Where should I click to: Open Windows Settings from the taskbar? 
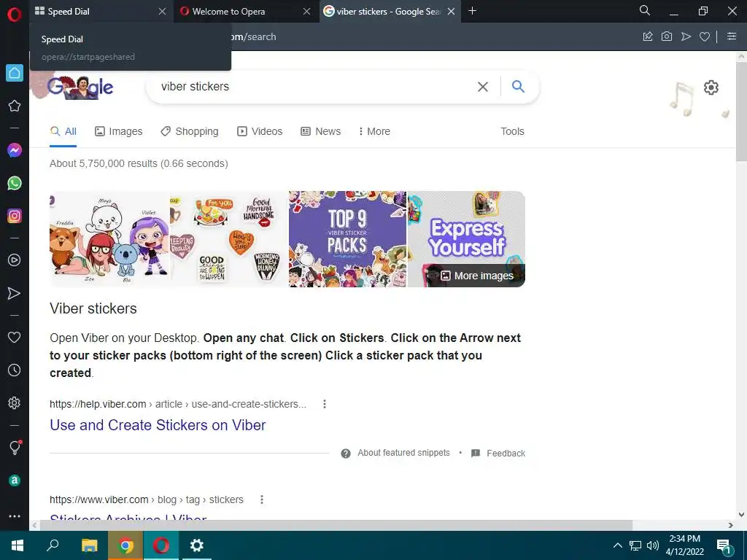(197, 545)
